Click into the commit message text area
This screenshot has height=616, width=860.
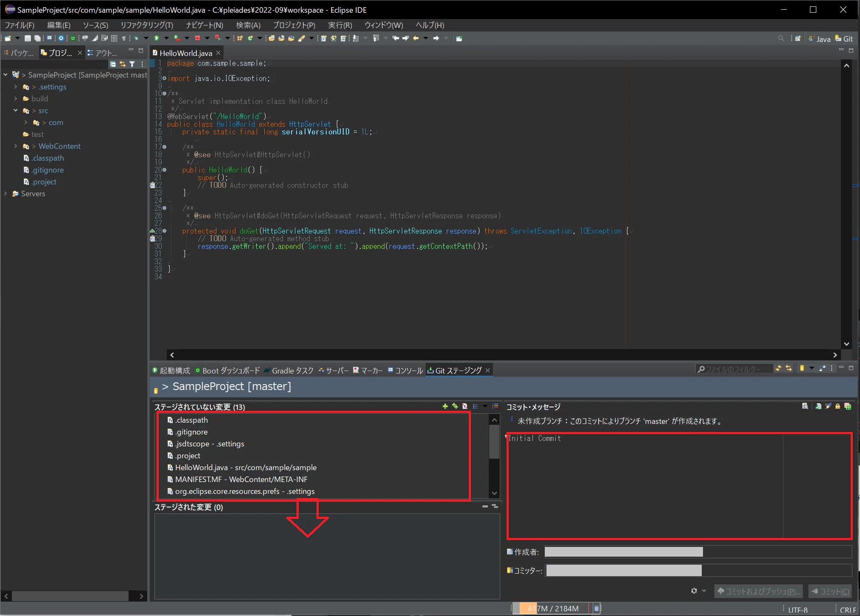coord(679,486)
